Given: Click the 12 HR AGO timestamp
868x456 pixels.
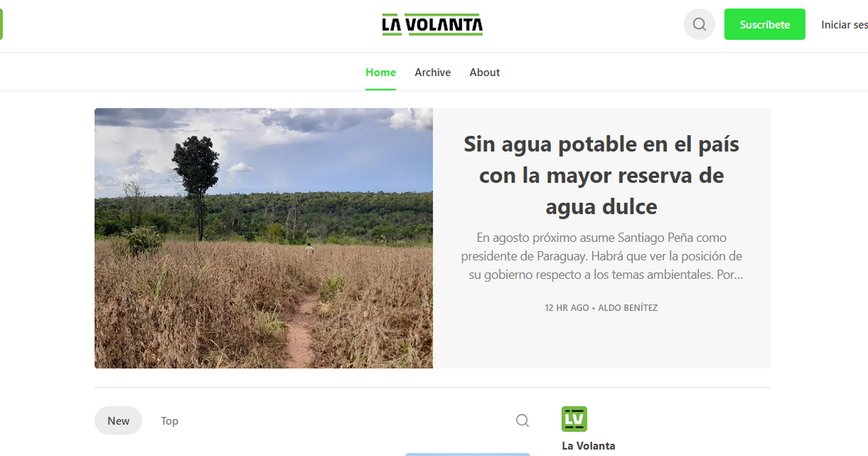Looking at the screenshot, I should 569,307.
